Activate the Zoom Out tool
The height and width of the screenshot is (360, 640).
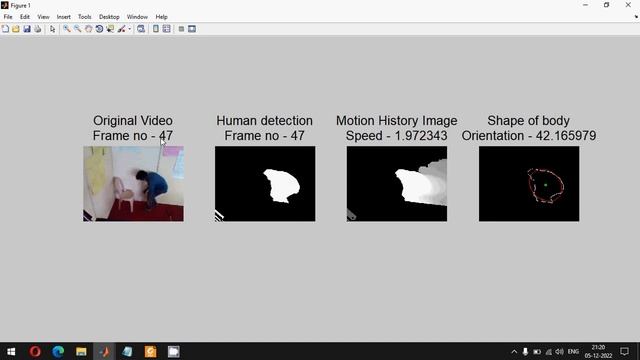(78, 29)
